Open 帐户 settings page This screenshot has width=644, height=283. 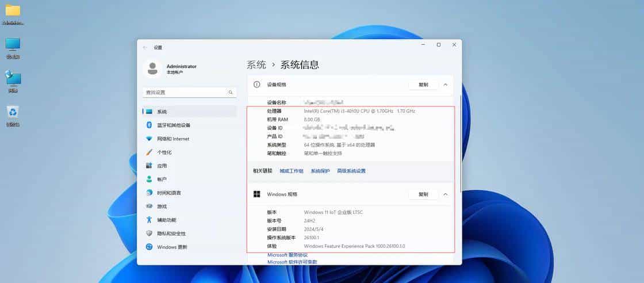[x=190, y=179]
